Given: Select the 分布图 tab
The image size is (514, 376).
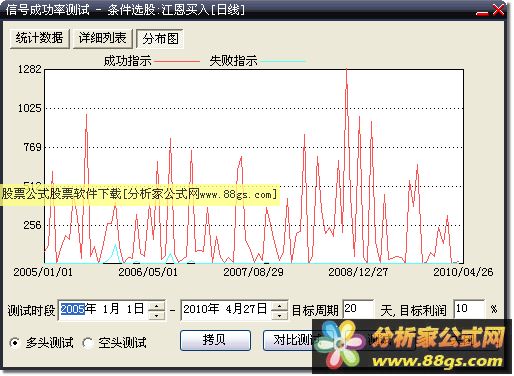Looking at the screenshot, I should tap(160, 39).
